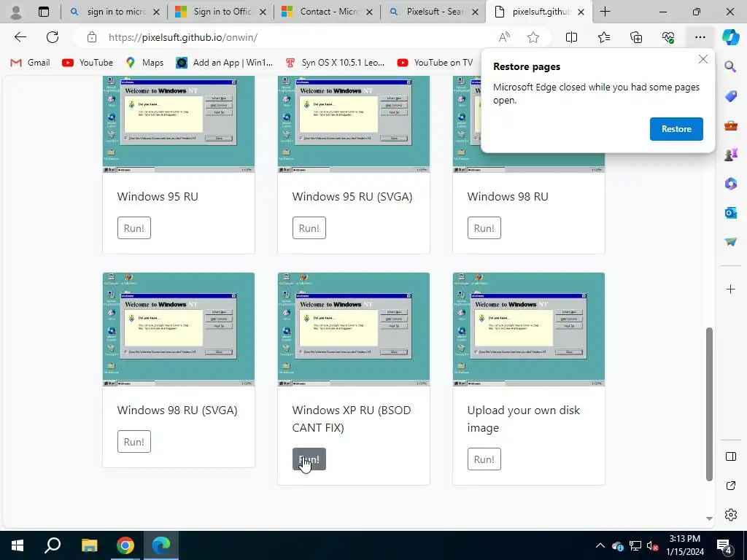Screen dimensions: 747x560
Task: Open the clock showing 3:13 PM
Action: point(685,545)
